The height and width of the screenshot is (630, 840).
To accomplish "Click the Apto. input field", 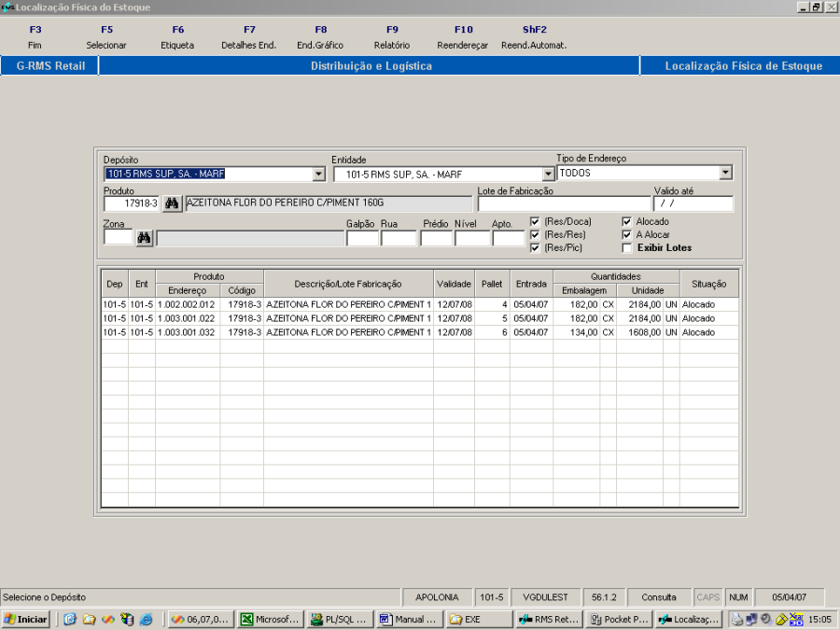I will pyautogui.click(x=508, y=238).
